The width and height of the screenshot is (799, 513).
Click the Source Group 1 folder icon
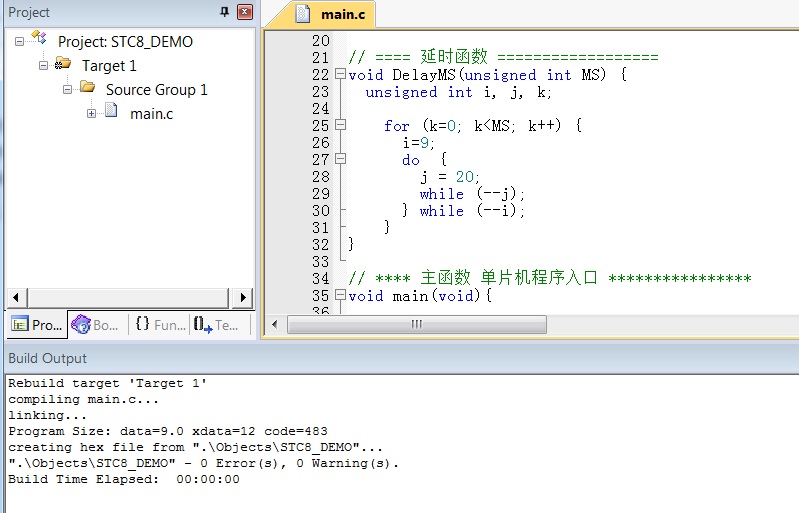(87, 87)
